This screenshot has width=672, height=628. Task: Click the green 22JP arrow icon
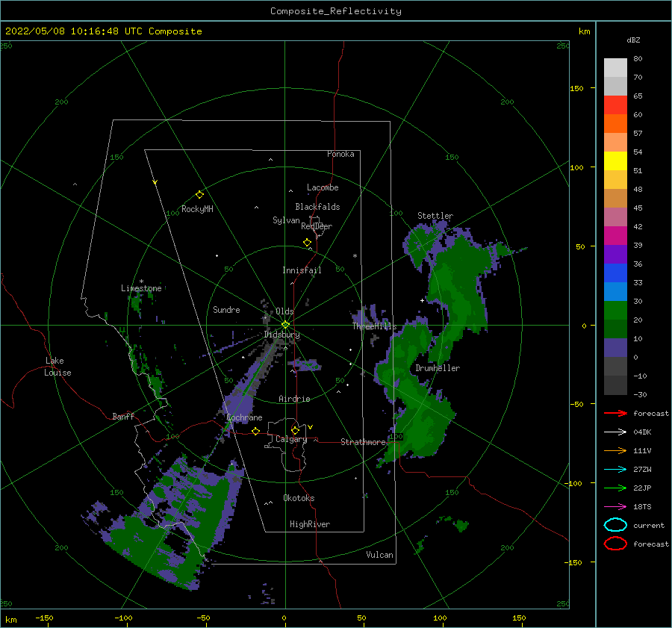[x=615, y=488]
